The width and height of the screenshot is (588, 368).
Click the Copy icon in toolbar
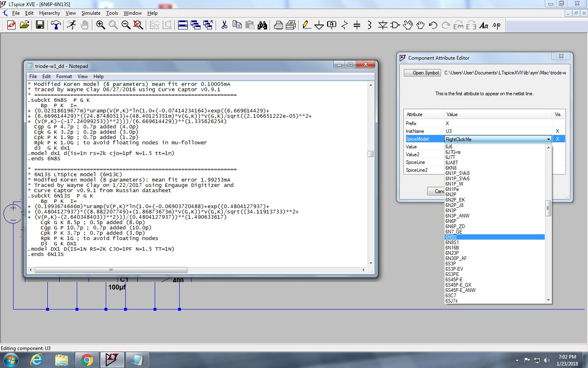pyautogui.click(x=237, y=25)
